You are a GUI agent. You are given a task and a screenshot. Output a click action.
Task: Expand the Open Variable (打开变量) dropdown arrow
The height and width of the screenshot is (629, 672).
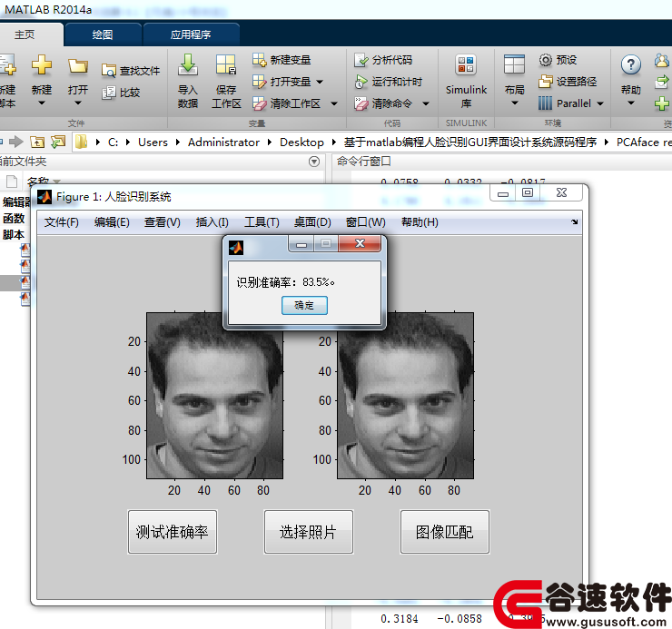click(x=320, y=82)
